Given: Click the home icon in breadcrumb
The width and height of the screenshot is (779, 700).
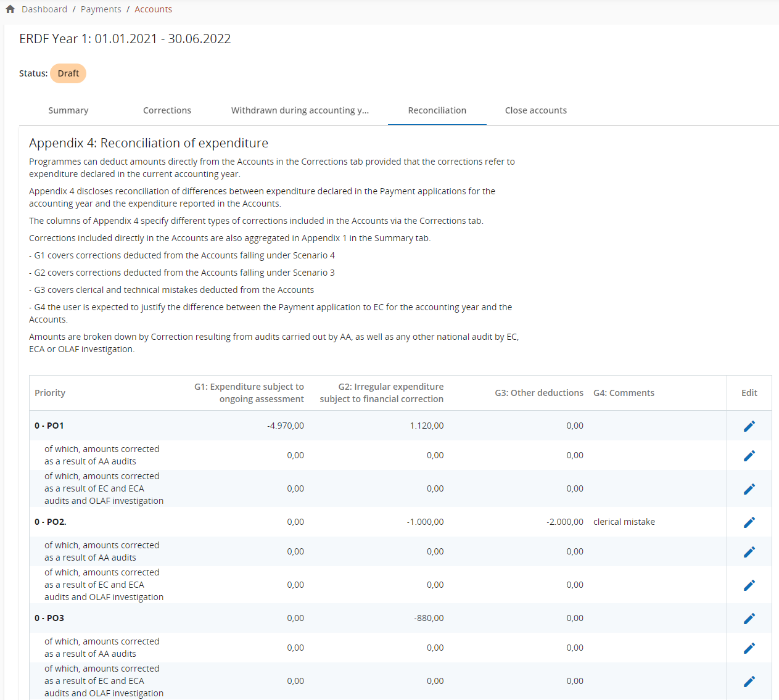Looking at the screenshot, I should (x=10, y=9).
